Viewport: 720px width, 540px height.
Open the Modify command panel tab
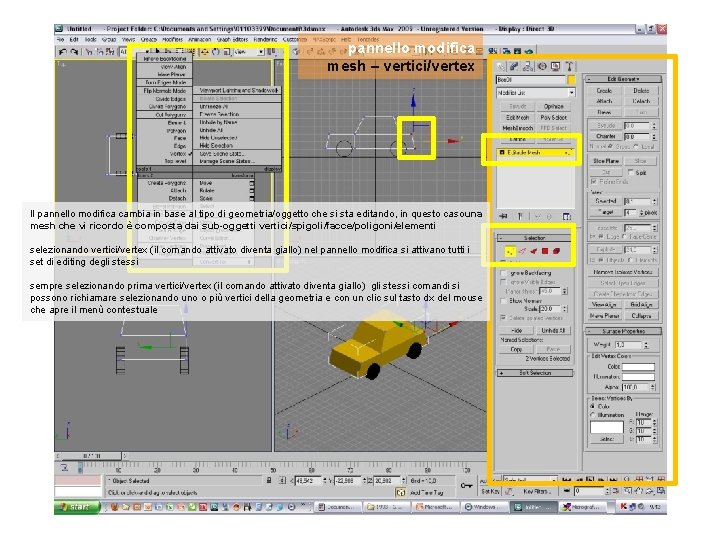[x=514, y=67]
